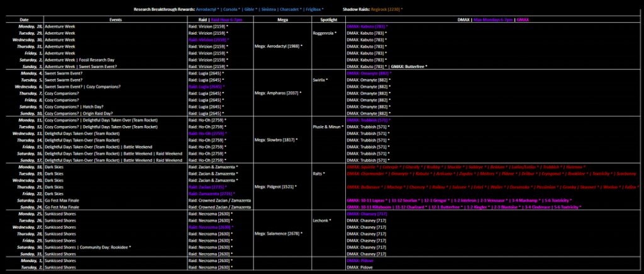644x274 pixels.
Task: Click purple 'DMAX: Trubbish [571]' on Monday 11
Action: pos(369,120)
